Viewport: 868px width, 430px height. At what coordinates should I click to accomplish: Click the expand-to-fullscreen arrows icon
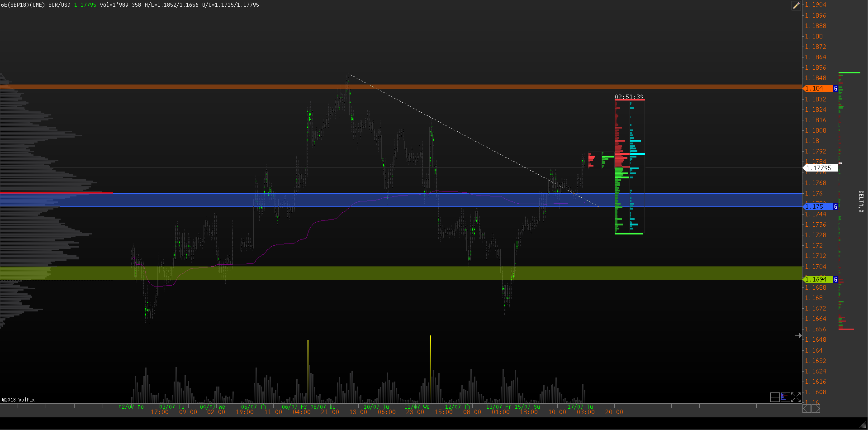tap(796, 397)
